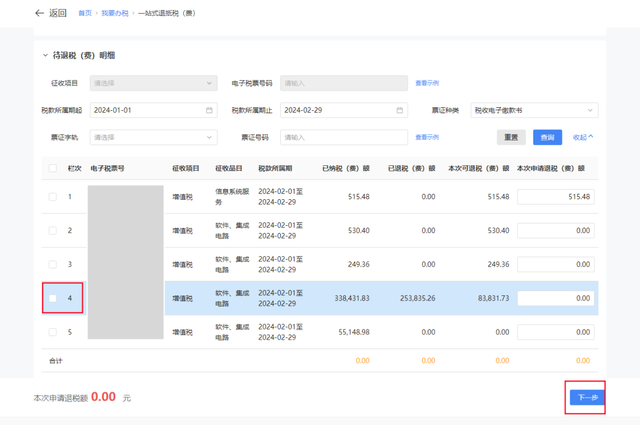The height and width of the screenshot is (425, 640).
Task: Open calendar icon in 税款所属期起 field
Action: 209,110
